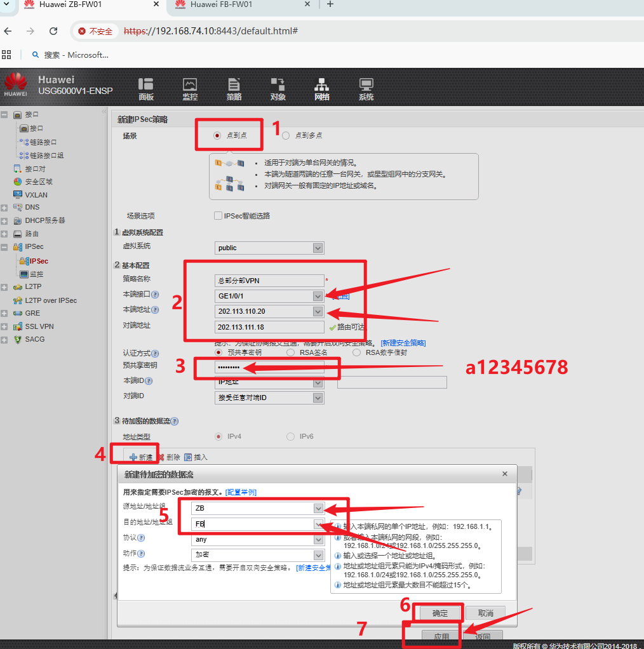Click the 新建安全策略 link

coord(403,343)
